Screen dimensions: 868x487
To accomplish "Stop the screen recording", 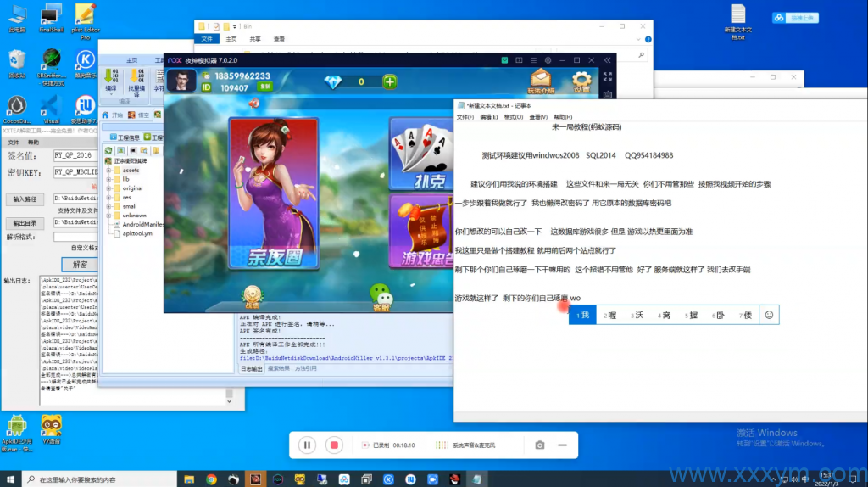I will (335, 445).
